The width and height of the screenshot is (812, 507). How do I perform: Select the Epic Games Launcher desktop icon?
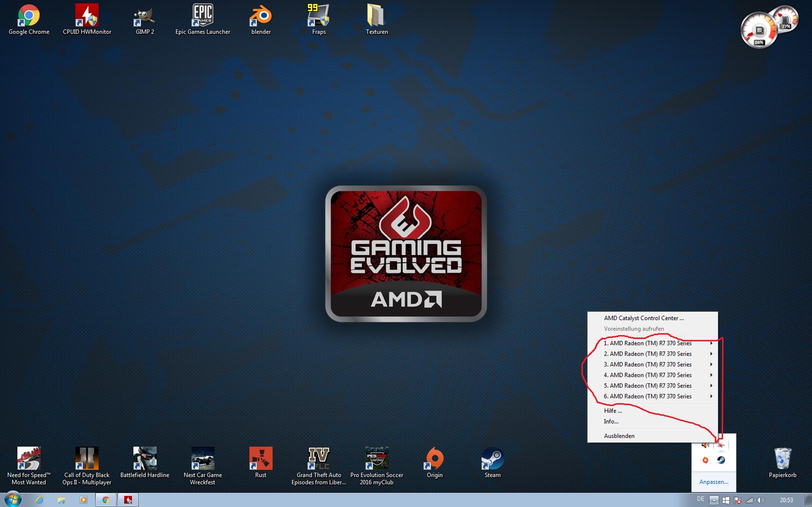[203, 20]
